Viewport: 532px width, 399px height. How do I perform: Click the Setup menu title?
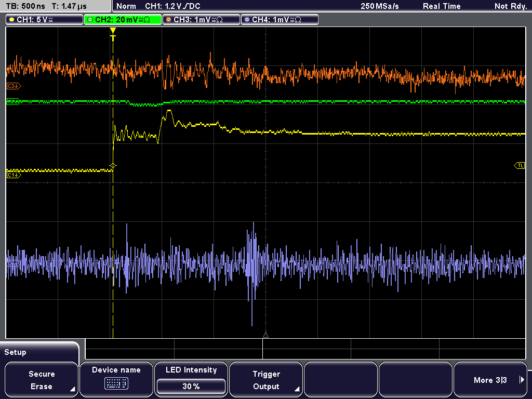[x=15, y=352]
